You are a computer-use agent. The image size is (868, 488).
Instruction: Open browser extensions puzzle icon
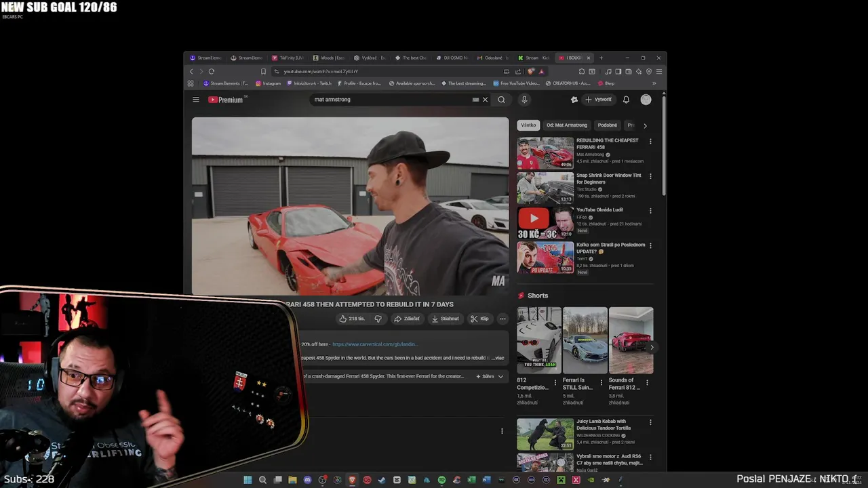pyautogui.click(x=582, y=71)
